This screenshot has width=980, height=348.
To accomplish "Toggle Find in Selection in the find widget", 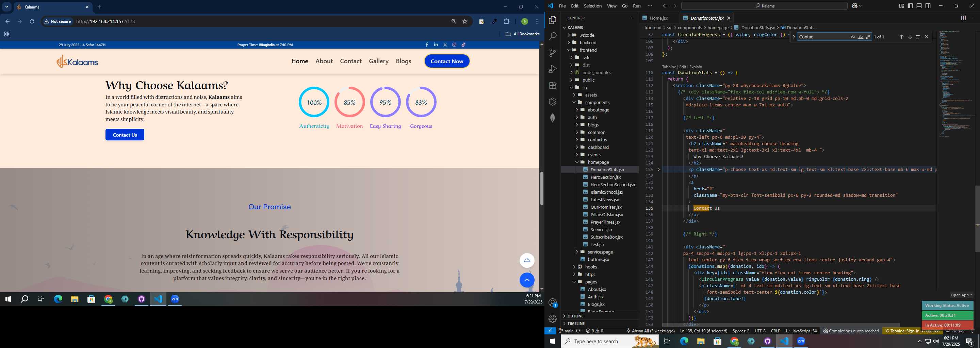I will click(x=918, y=37).
